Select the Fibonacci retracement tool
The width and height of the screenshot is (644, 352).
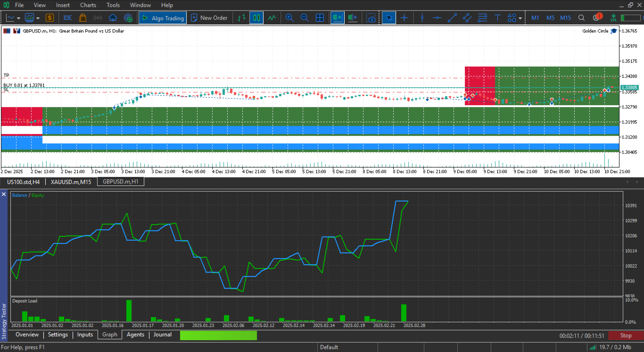pos(482,18)
